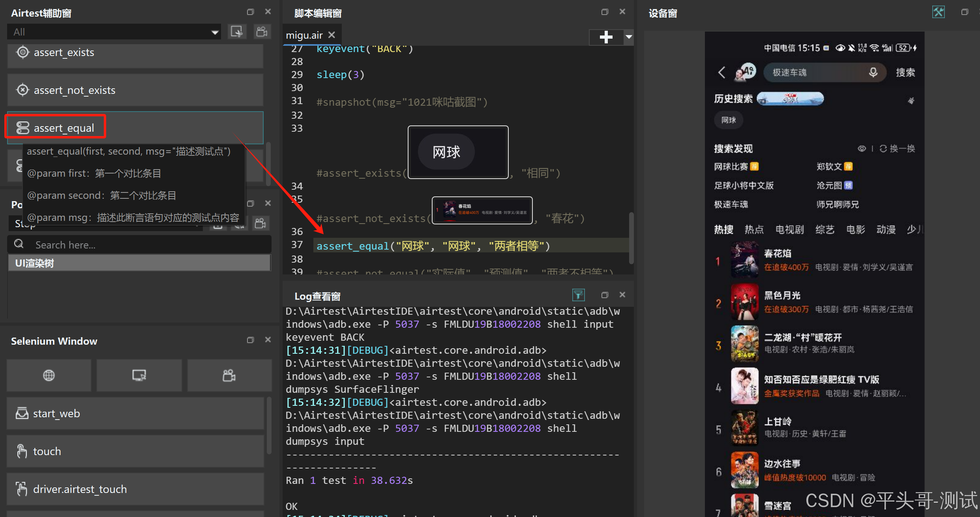Select the migu.air script tab
Viewport: 980px width, 517px height.
pyautogui.click(x=304, y=35)
